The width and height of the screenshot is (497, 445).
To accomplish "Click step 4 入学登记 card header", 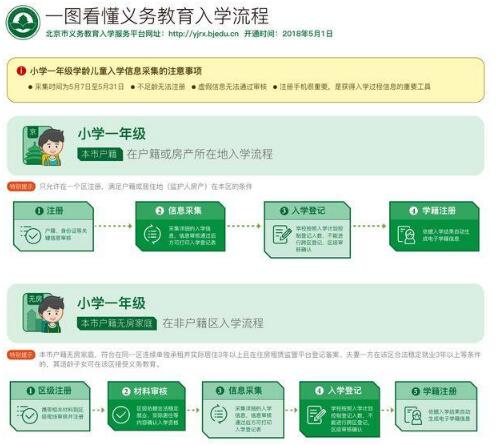I will tap(340, 391).
